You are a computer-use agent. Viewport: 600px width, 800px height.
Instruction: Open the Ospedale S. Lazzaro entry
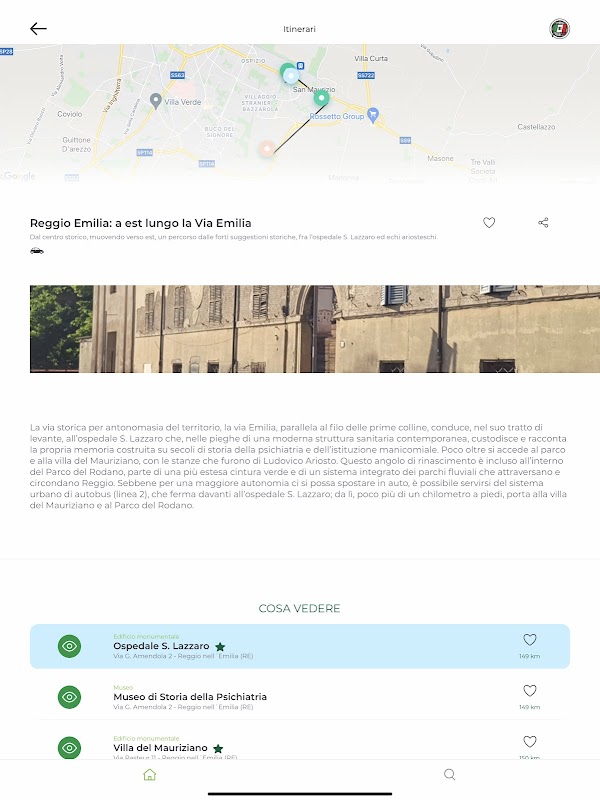coord(300,646)
